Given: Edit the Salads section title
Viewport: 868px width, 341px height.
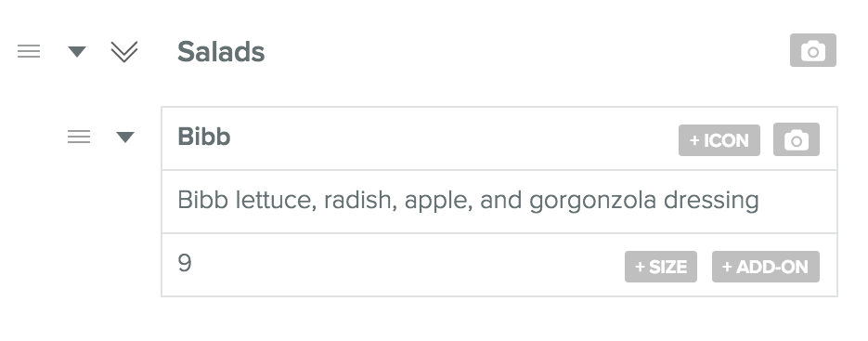Looking at the screenshot, I should [x=221, y=51].
